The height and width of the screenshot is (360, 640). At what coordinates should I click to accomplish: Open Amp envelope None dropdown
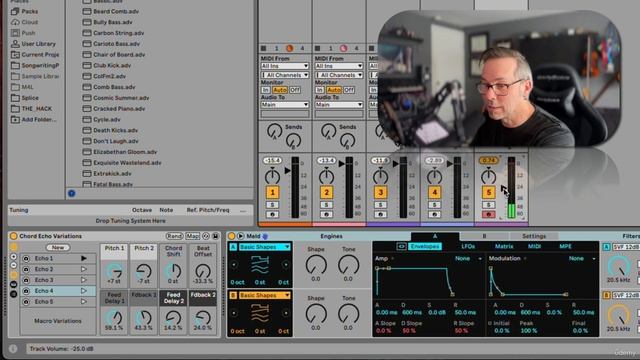click(x=468, y=259)
